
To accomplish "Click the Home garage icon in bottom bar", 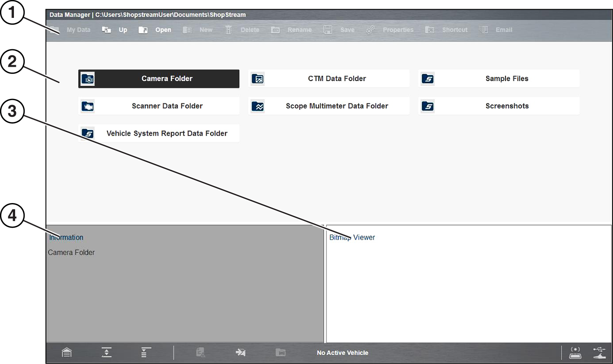I will point(67,352).
